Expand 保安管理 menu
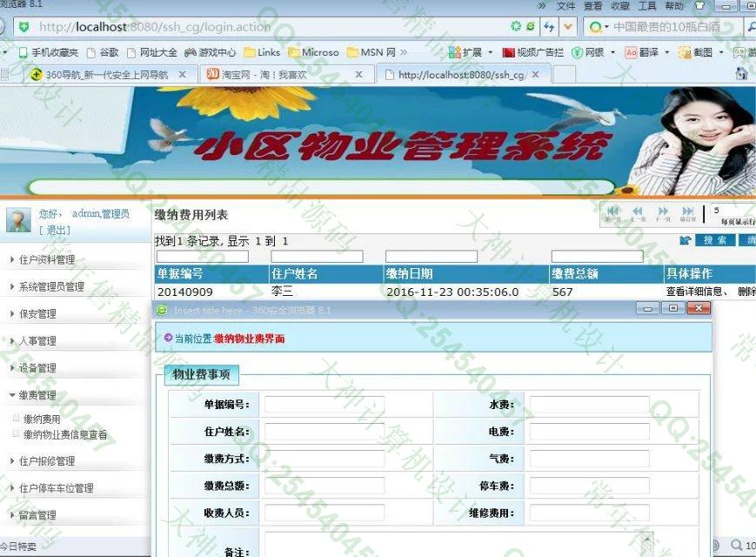Viewport: 756px width, 557px height. click(x=37, y=314)
